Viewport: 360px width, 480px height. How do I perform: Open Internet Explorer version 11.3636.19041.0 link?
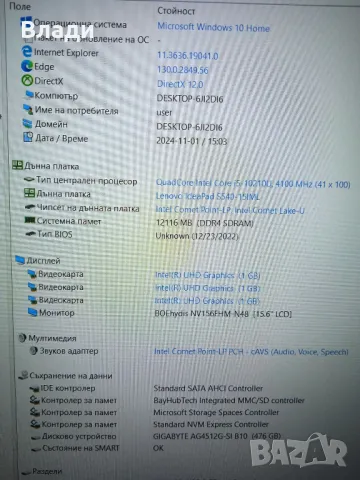pyautogui.click(x=188, y=55)
